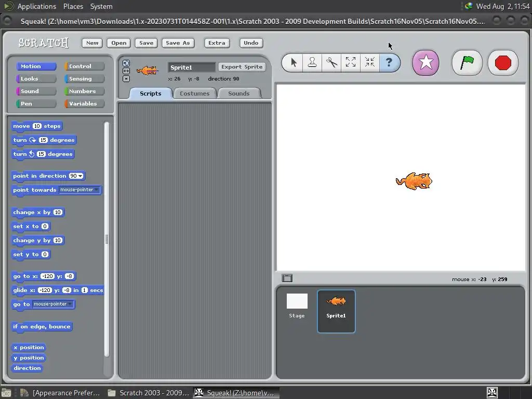The height and width of the screenshot is (399, 532).
Task: Switch to Scratch 2003 - 2009 folder window
Action: [148, 393]
